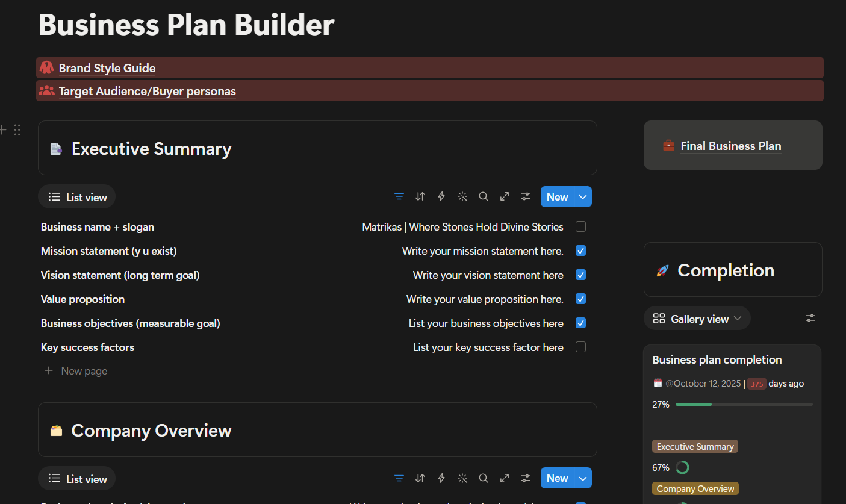Uncheck the Mission statement checkbox

click(x=580, y=250)
